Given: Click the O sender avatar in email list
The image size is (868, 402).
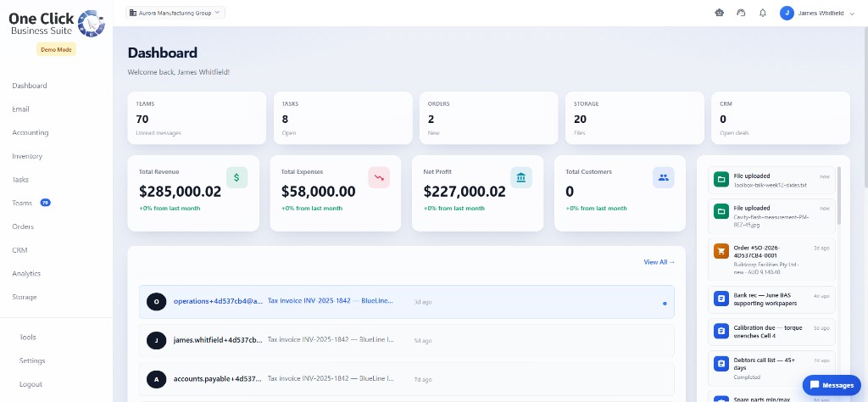Looking at the screenshot, I should pos(156,302).
